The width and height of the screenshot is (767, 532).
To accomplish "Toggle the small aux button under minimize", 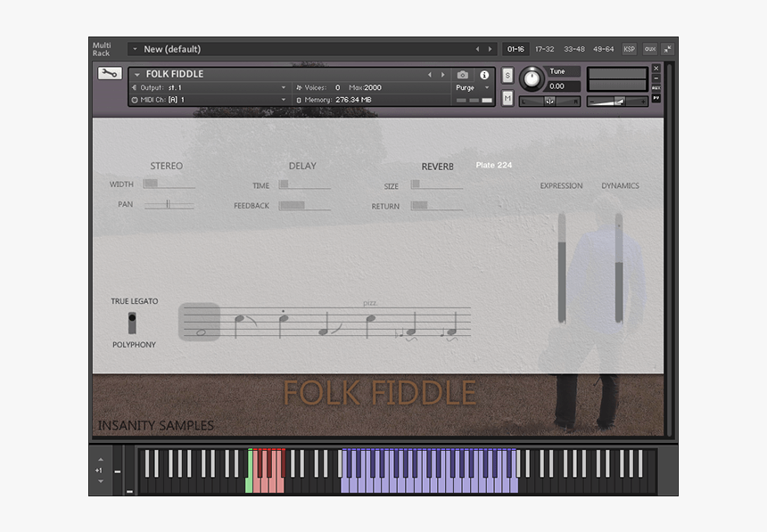I will point(656,88).
